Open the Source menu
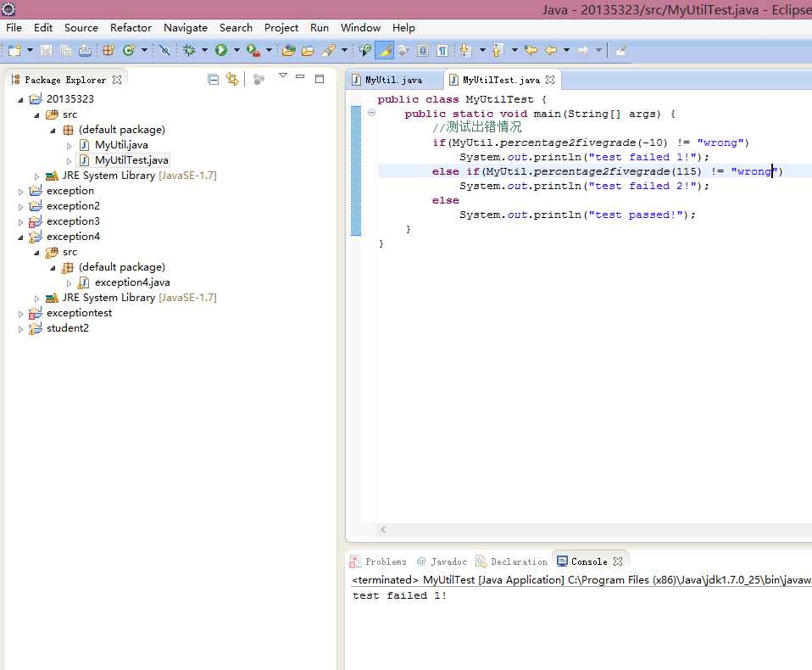This screenshot has height=670, width=812. coord(81,28)
